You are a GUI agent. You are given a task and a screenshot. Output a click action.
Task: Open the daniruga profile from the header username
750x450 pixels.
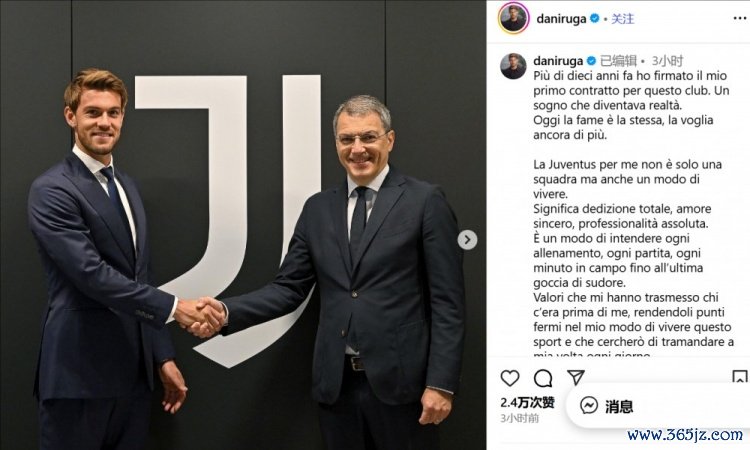[x=561, y=19]
